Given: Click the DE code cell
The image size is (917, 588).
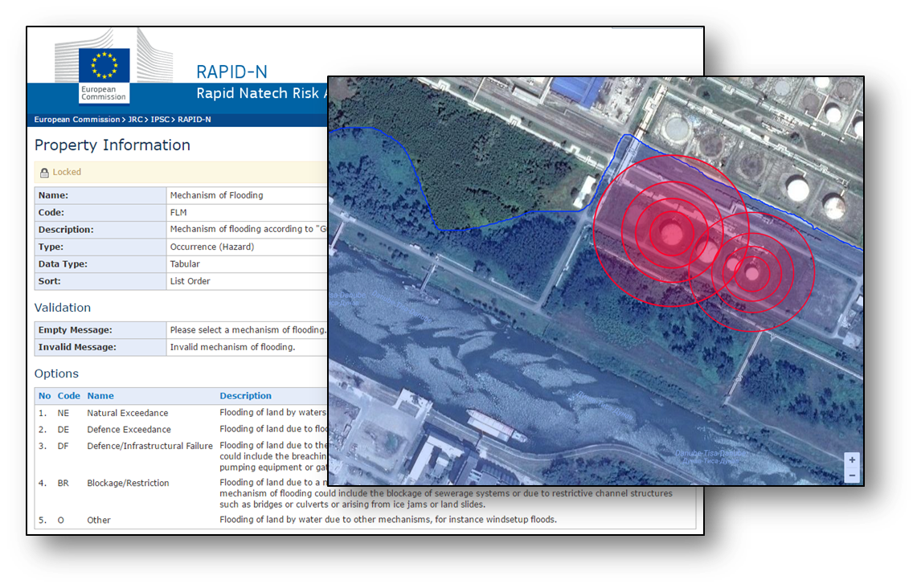Looking at the screenshot, I should pos(63,430).
